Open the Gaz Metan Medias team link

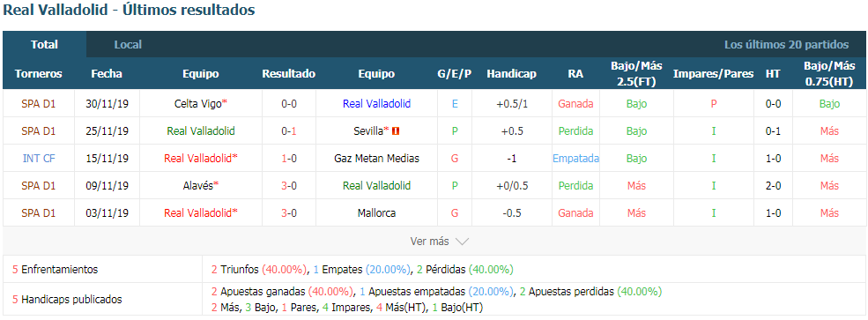[376, 159]
